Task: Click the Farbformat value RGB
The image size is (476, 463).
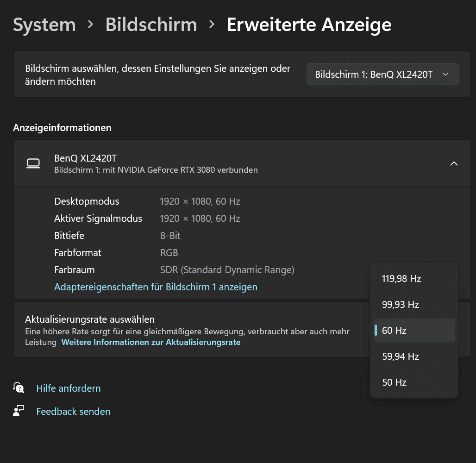Action: [169, 253]
